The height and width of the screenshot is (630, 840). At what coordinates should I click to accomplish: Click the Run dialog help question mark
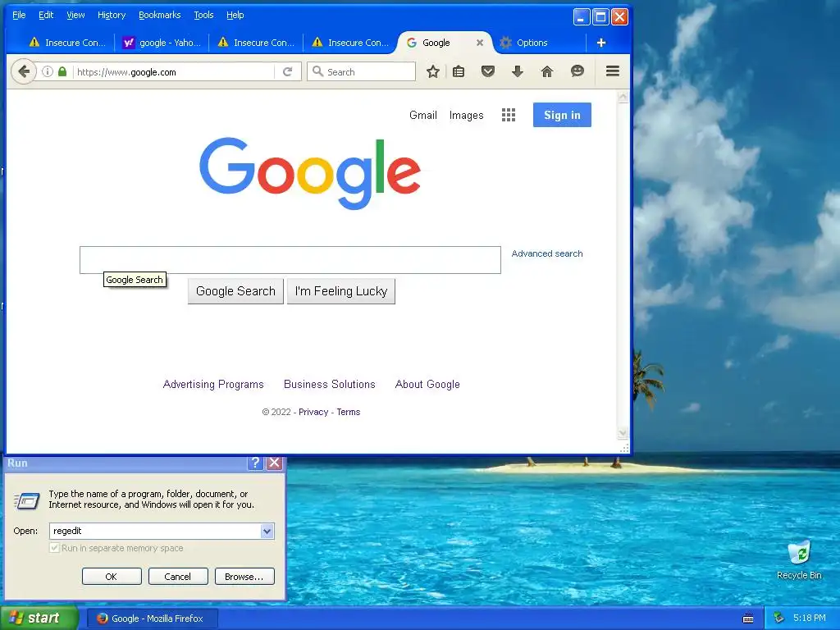pos(256,463)
